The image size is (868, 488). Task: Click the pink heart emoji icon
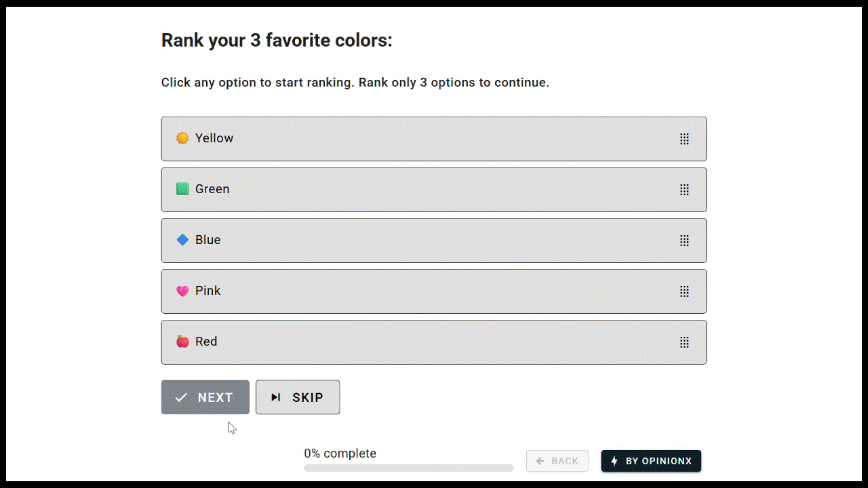182,291
